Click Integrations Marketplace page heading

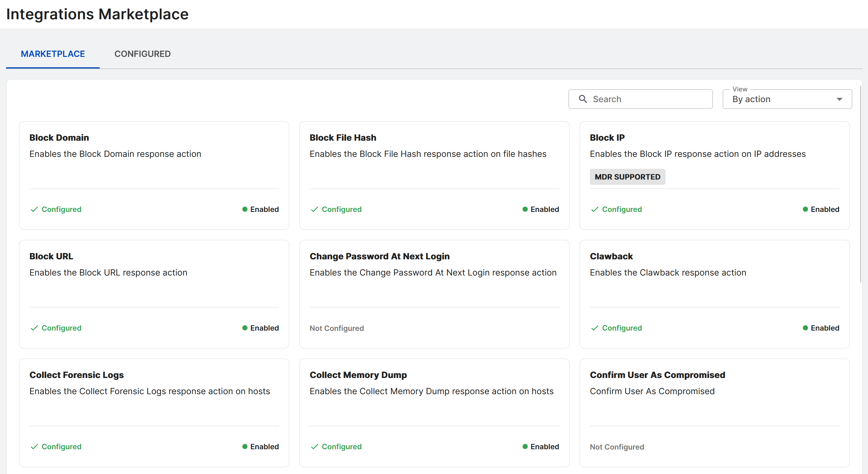click(97, 14)
